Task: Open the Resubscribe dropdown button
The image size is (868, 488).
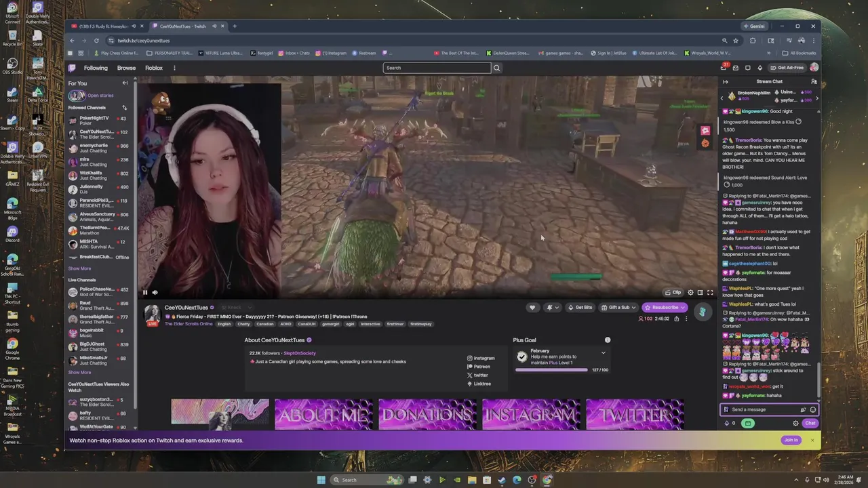Action: (x=665, y=307)
